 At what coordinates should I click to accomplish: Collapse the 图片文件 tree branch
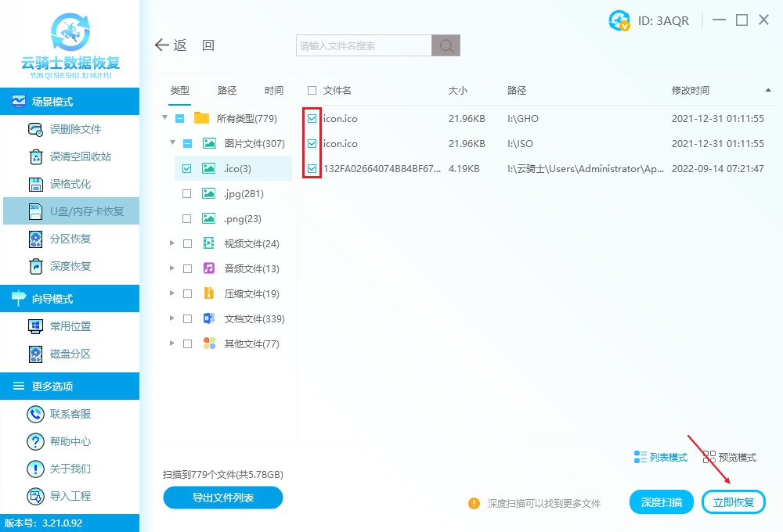[x=172, y=143]
